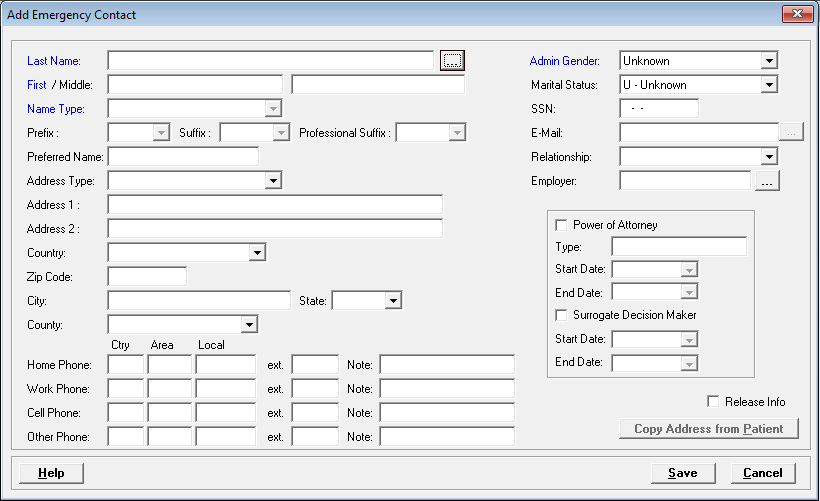Image resolution: width=820 pixels, height=501 pixels.
Task: Click the ellipsis button next to Employer
Action: pyautogui.click(x=767, y=181)
